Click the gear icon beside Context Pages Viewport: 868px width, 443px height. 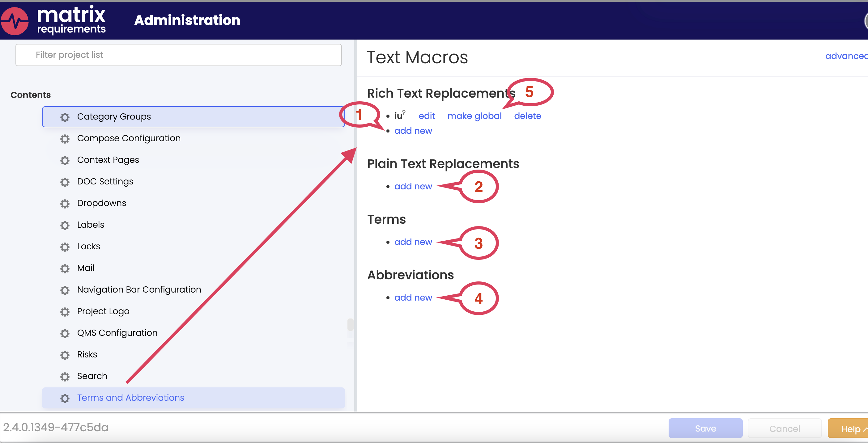[65, 161]
